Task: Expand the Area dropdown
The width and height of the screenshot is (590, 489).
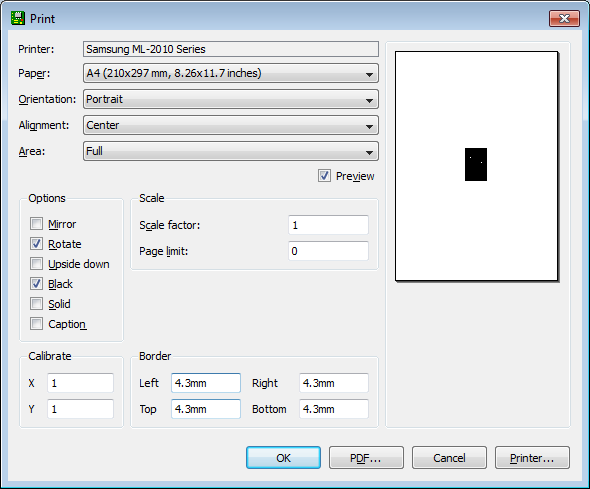Action: point(231,151)
